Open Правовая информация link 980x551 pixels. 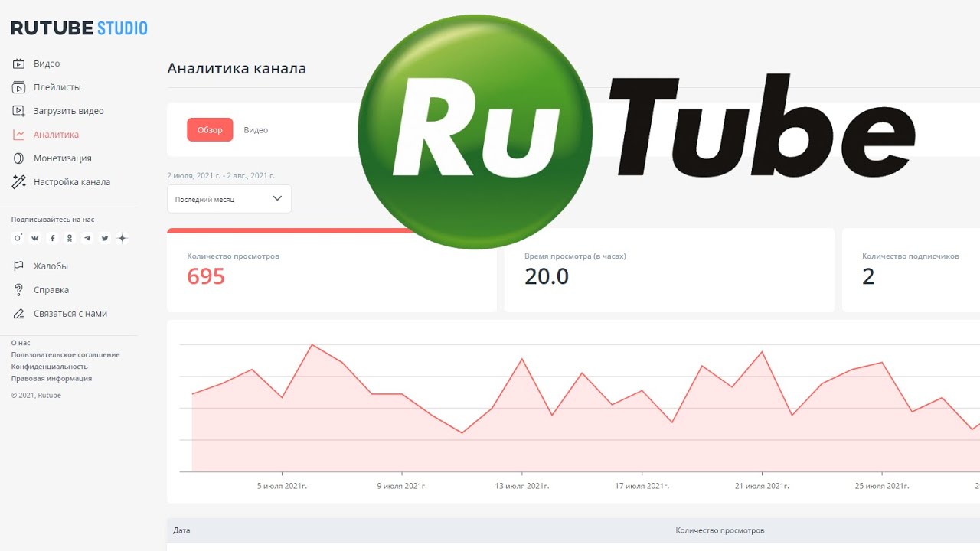51,378
